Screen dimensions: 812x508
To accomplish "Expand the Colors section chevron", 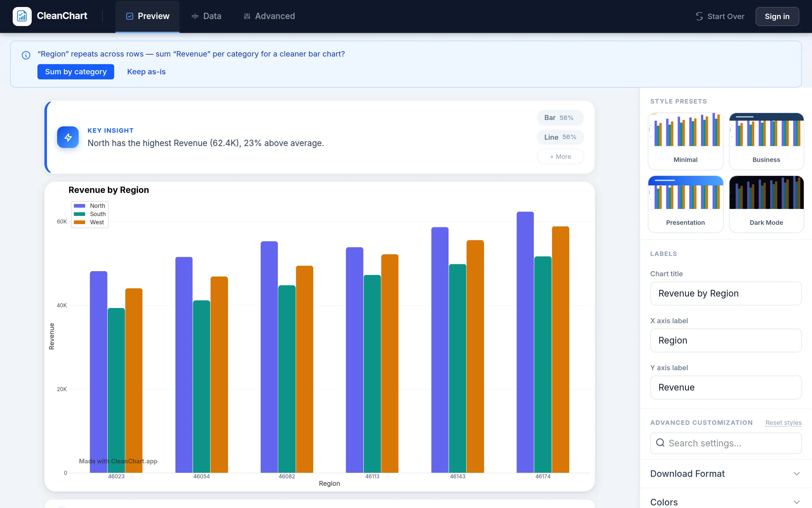I will point(796,502).
